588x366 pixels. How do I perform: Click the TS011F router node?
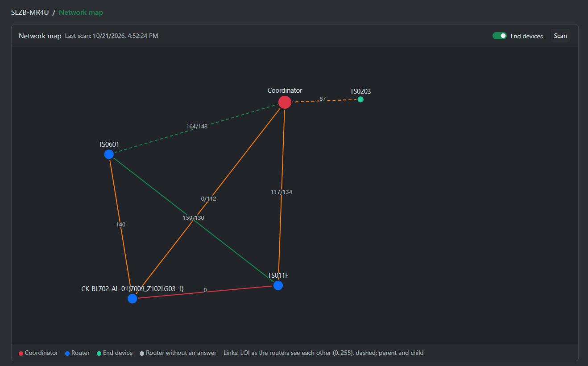[x=278, y=285]
